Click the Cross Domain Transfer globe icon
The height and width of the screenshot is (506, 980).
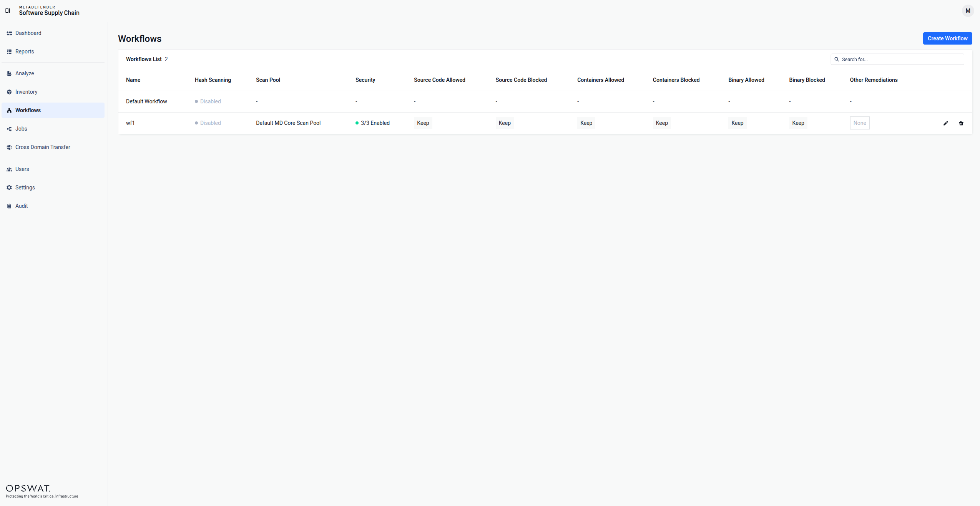click(x=9, y=147)
